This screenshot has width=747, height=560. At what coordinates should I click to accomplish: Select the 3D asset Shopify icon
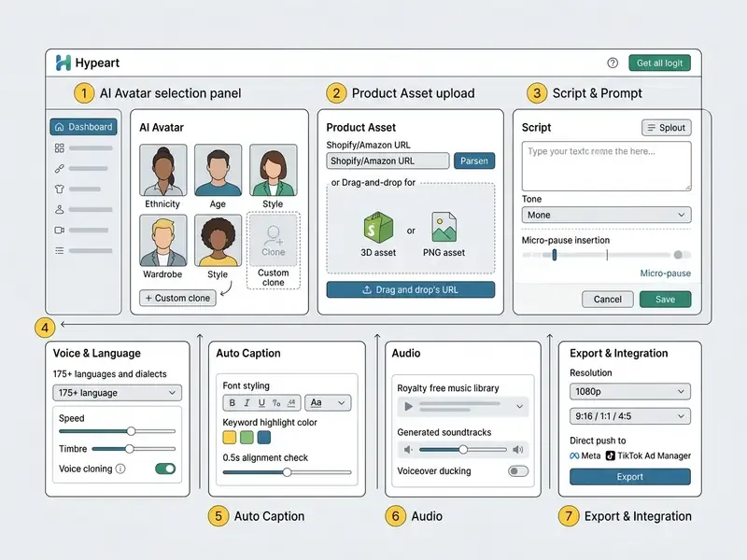point(378,228)
